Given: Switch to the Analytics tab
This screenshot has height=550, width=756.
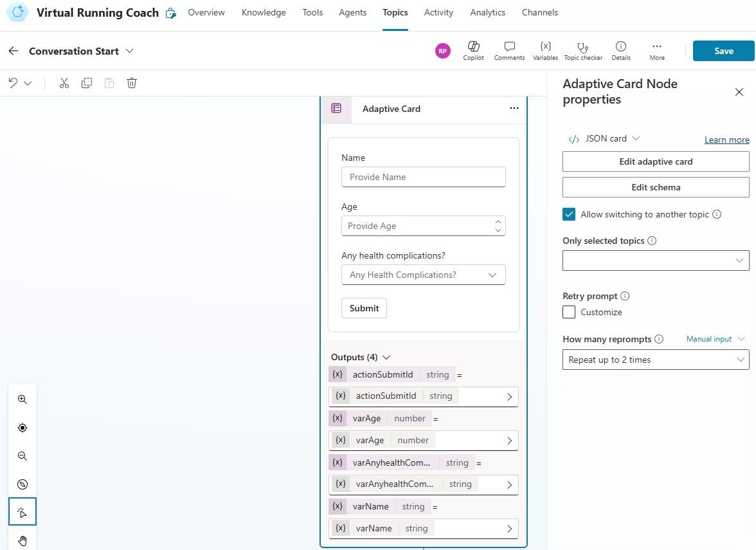Looking at the screenshot, I should [x=487, y=13].
